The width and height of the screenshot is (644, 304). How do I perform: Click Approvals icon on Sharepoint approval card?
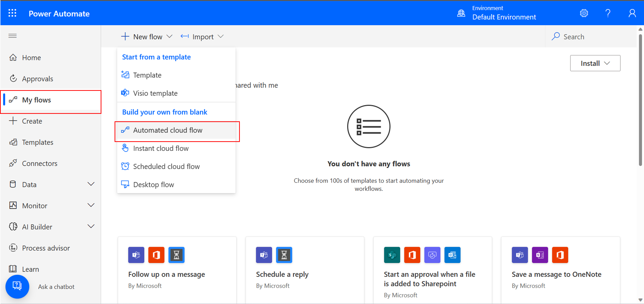click(432, 255)
